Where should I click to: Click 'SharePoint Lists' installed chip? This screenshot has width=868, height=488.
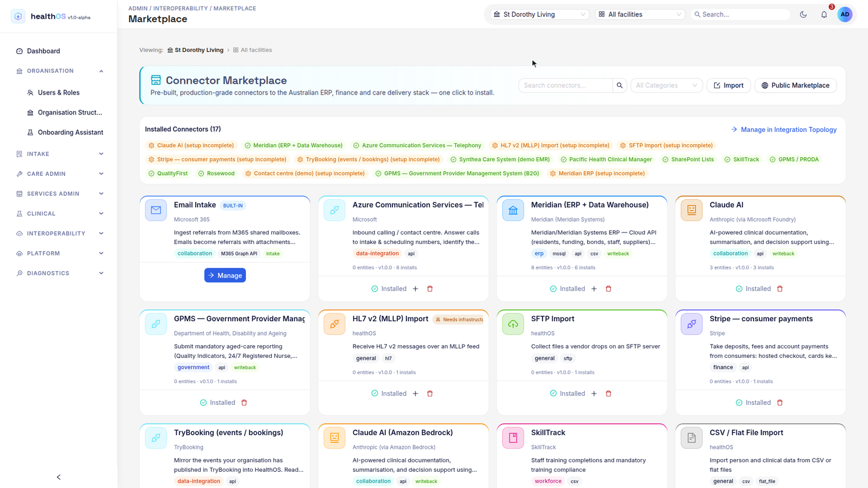click(x=688, y=160)
